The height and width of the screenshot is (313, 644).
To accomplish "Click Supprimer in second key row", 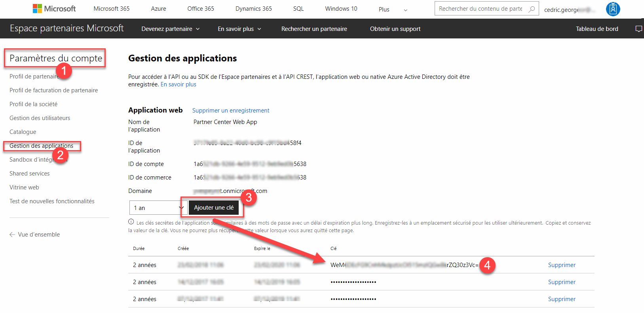I will [562, 282].
